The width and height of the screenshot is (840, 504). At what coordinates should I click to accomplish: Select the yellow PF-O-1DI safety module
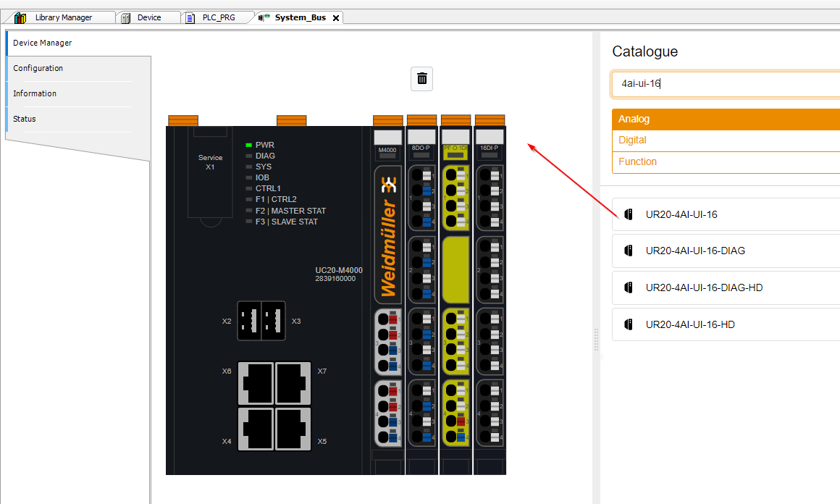(456, 295)
